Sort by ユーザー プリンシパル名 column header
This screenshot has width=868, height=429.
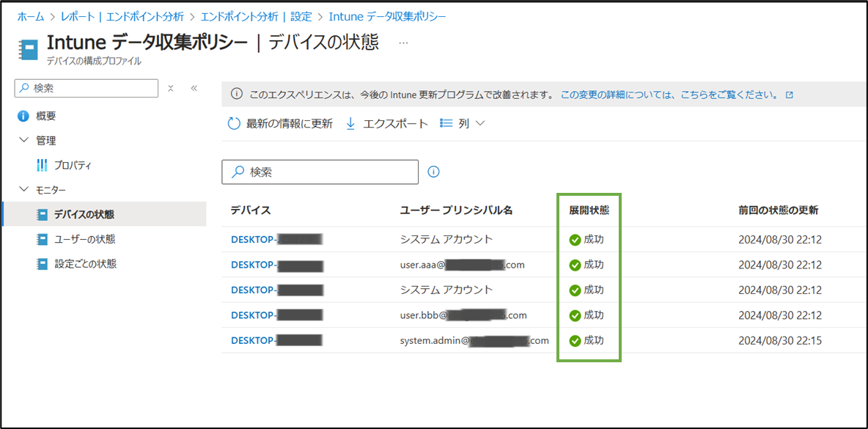457,210
